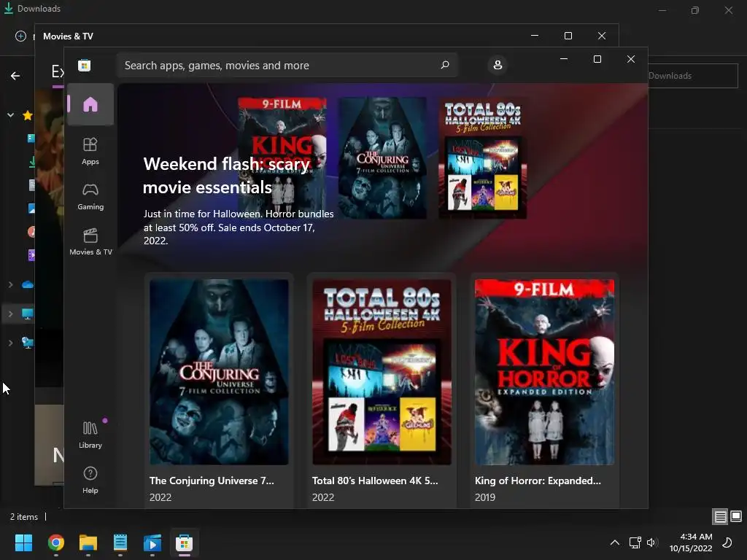The image size is (747, 560).
Task: Expand the This PC node in File Explorer
Action: (x=10, y=314)
